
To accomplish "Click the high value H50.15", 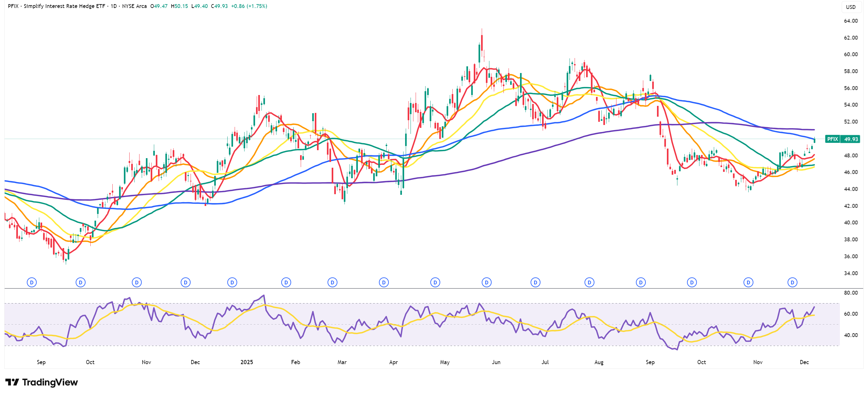I will (179, 6).
